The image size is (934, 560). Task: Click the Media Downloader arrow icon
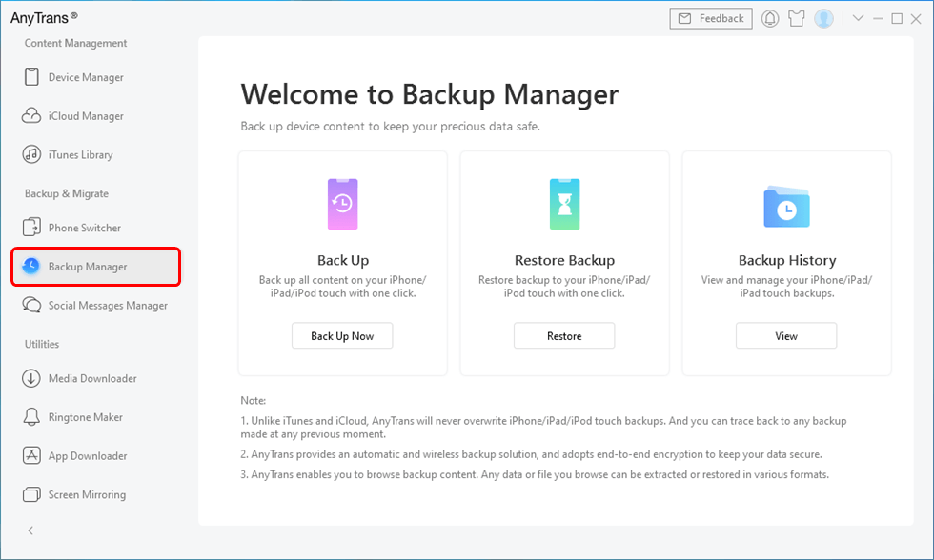pos(31,378)
